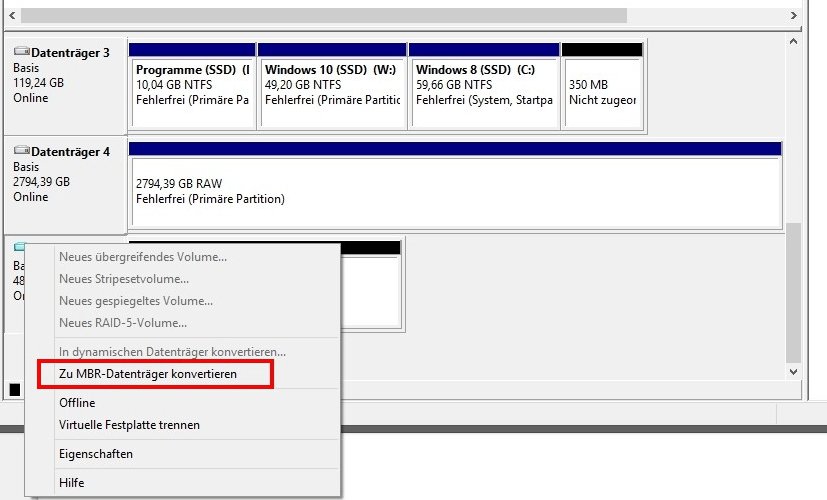Click horizontal scrollbar left arrow

click(12, 15)
